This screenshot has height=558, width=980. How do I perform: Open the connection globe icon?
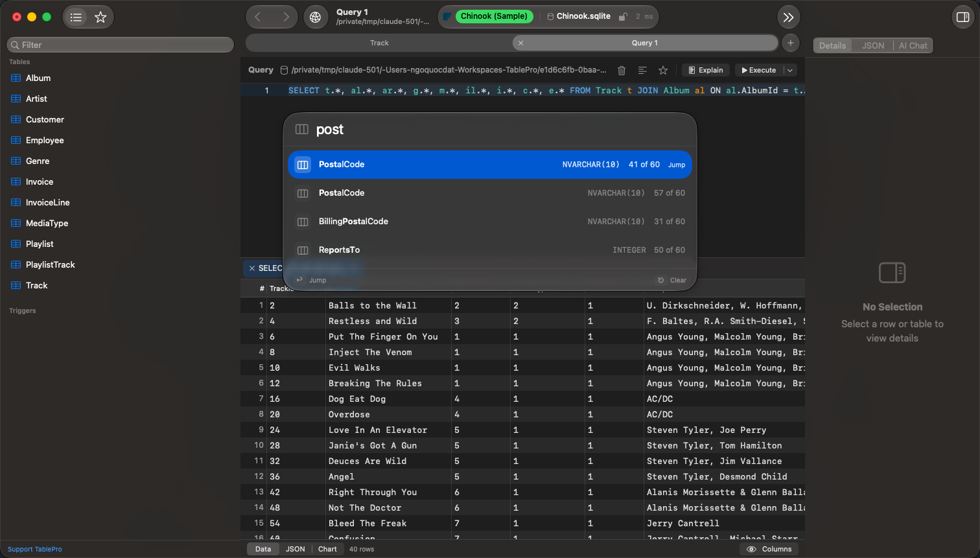(x=316, y=17)
